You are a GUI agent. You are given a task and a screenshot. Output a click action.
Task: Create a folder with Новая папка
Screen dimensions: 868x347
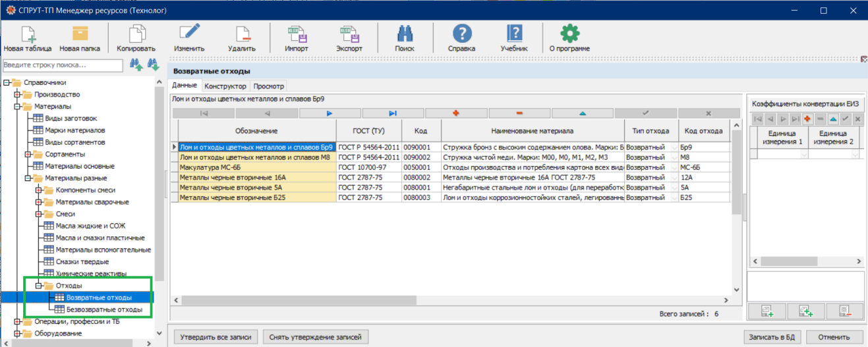coord(80,34)
